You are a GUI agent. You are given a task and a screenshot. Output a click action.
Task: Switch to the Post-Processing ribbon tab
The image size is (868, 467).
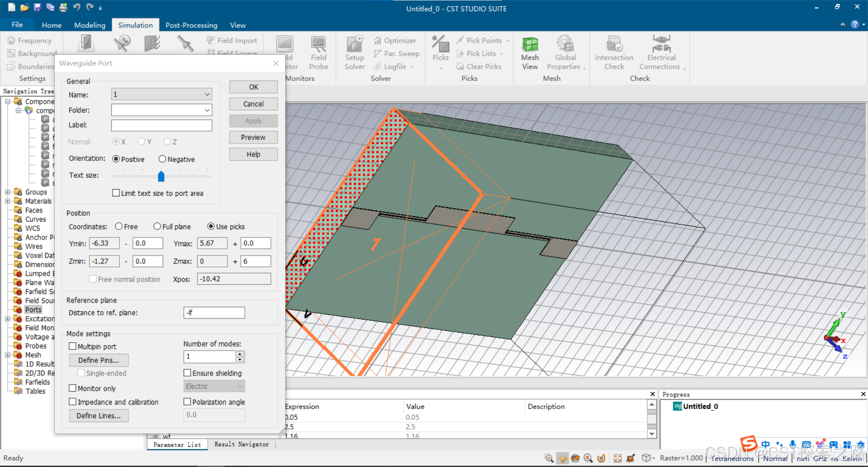(191, 25)
